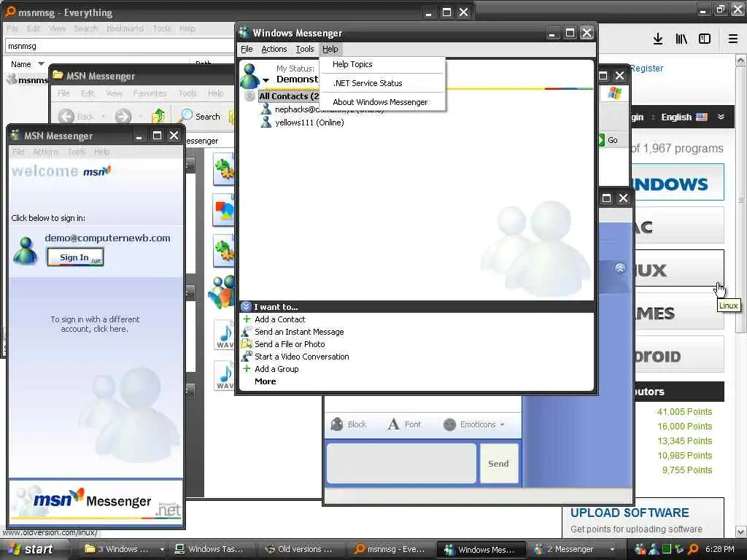Viewport: 747px width, 560px height.
Task: Open Favorites menu in MSN Messenger folder window
Action: coord(150,93)
